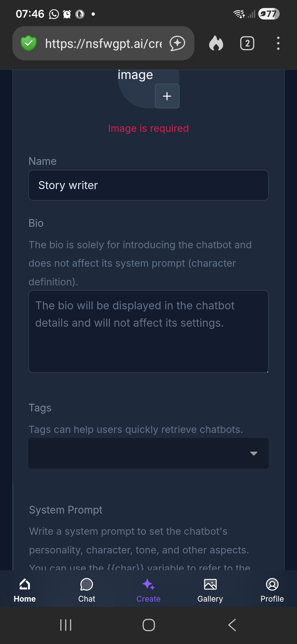Open the flame trending icon in the toolbar
This screenshot has height=644, width=297.
pos(216,43)
